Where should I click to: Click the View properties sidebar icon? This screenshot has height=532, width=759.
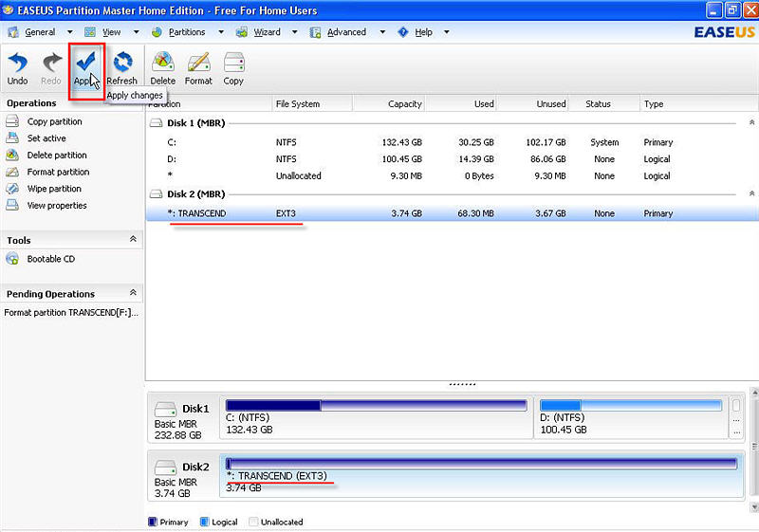click(x=12, y=205)
